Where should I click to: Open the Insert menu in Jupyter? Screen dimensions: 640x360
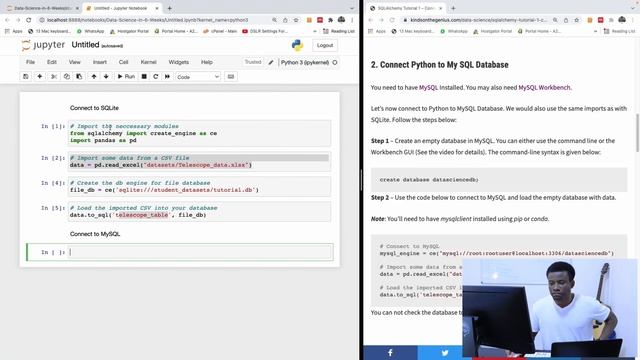tap(100, 62)
